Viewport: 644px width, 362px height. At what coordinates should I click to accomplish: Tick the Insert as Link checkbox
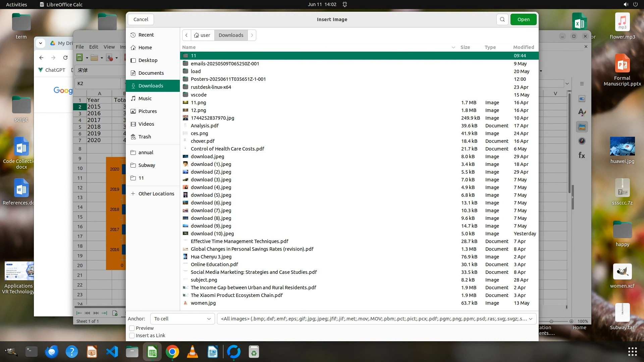[x=132, y=336]
